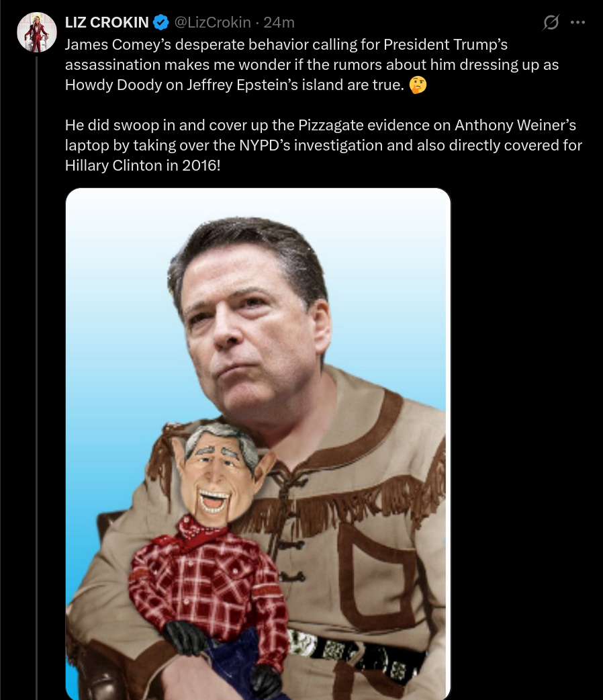Open the LIZ CROKIN display name
603x700 pixels.
point(107,22)
